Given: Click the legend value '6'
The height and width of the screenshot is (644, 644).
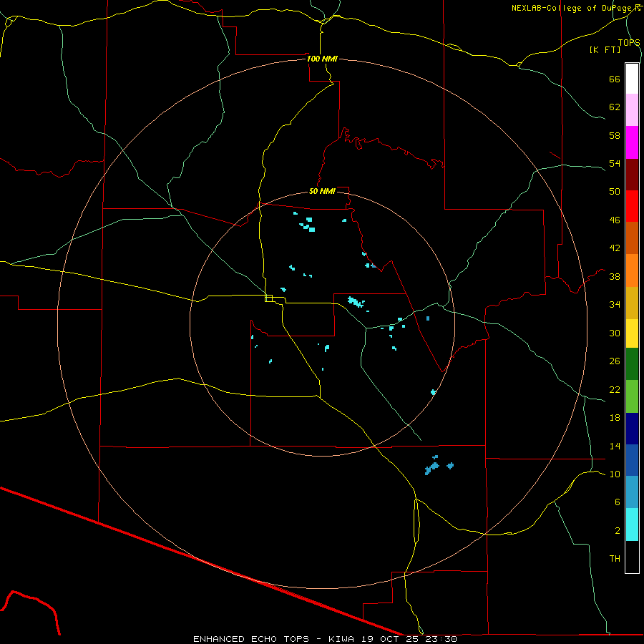Looking at the screenshot, I should [x=618, y=502].
